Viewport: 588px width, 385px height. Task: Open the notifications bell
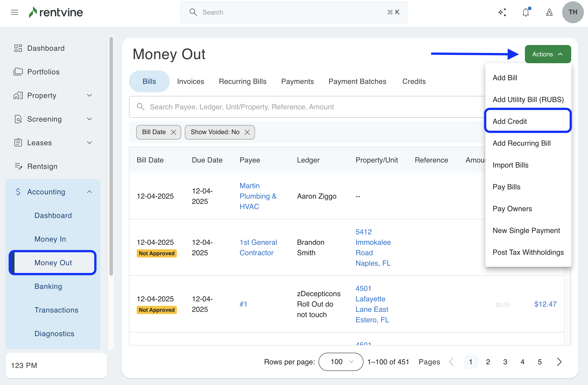pyautogui.click(x=526, y=12)
